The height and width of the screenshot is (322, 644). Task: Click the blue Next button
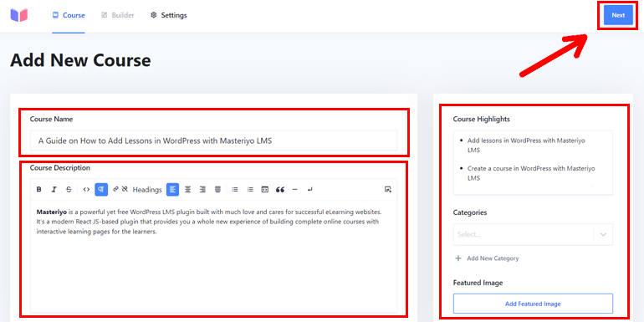618,15
